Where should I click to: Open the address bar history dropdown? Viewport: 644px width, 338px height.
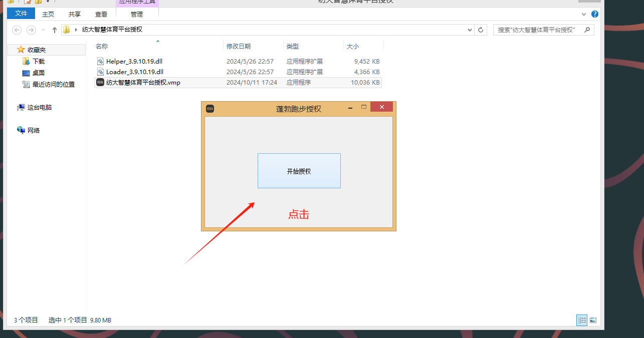point(470,30)
